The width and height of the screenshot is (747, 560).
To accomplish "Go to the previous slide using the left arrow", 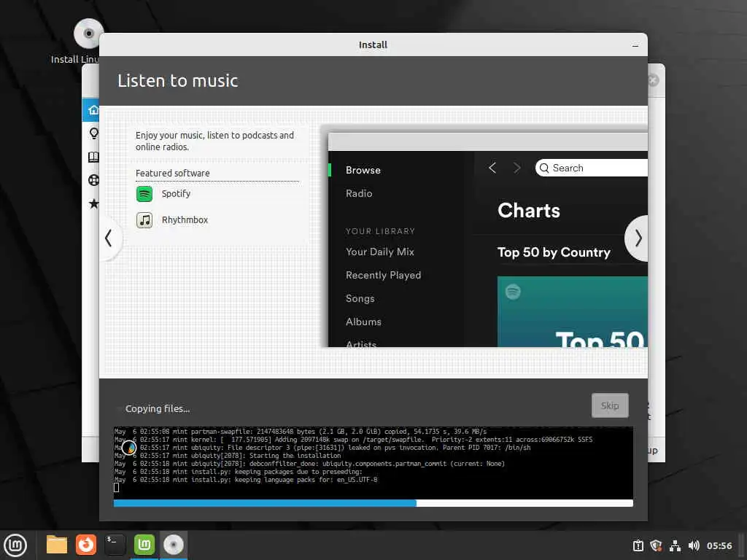I will tap(109, 238).
